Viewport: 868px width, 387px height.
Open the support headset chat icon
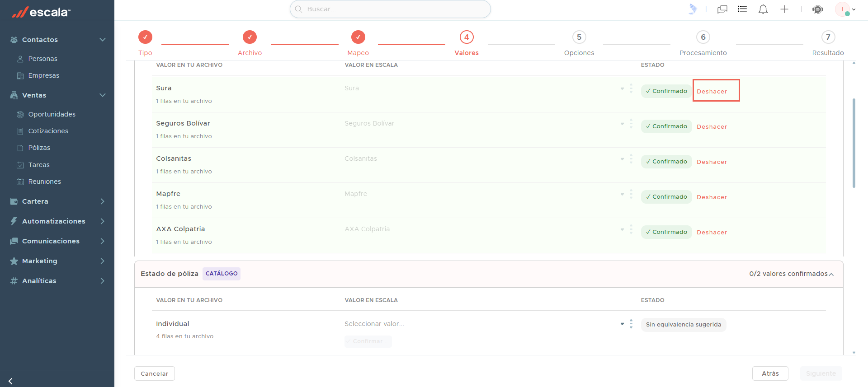[x=818, y=9]
